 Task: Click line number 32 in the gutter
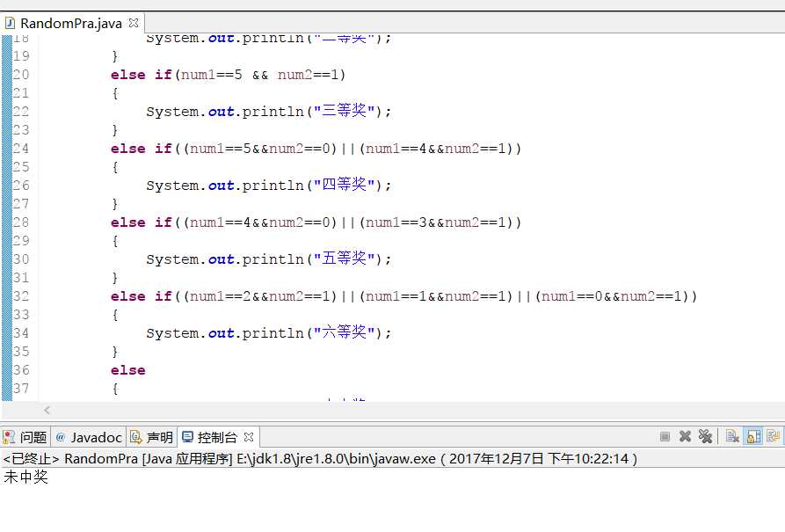(21, 296)
